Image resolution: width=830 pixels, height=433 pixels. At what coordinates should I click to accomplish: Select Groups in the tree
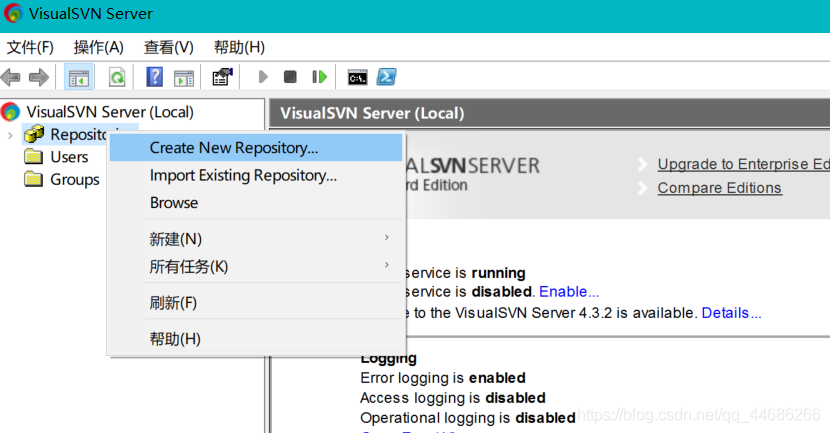(75, 179)
